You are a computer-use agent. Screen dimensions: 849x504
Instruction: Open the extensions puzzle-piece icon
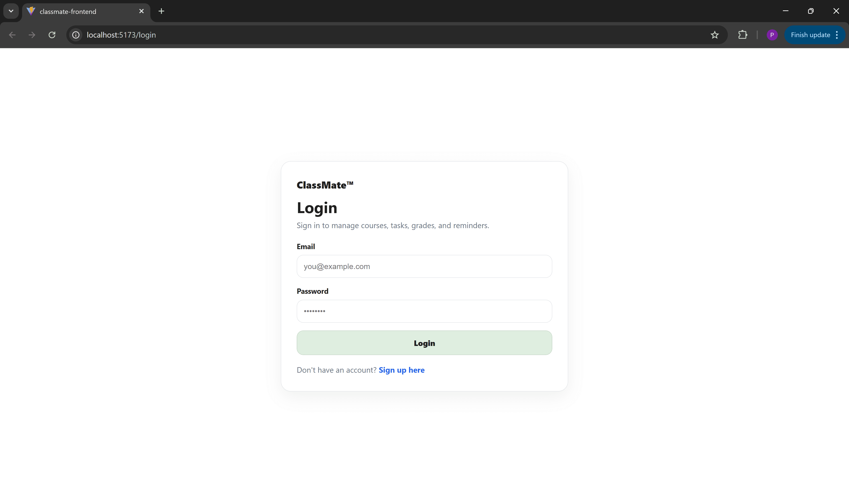(x=743, y=35)
